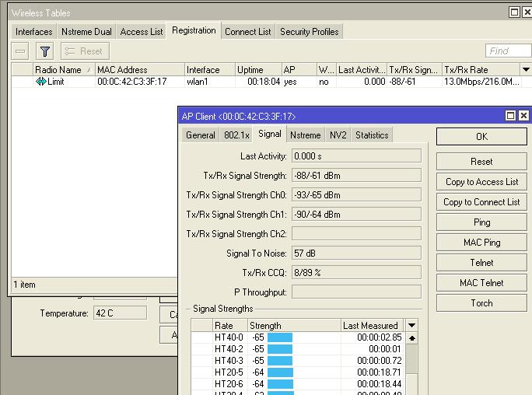Click the Tx/Rx Signal Strength Ch1 field

click(356, 215)
